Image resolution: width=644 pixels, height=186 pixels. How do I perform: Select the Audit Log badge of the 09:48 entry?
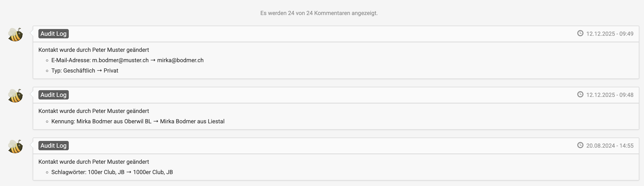[53, 95]
